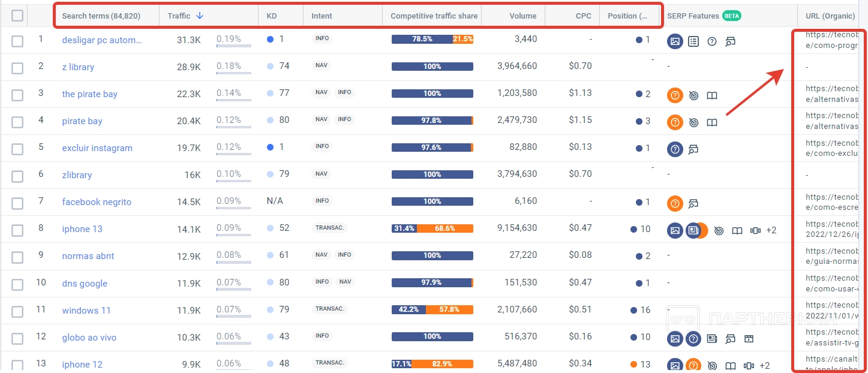
Task: Click the target icon in pirate bay row 4
Action: pyautogui.click(x=693, y=122)
